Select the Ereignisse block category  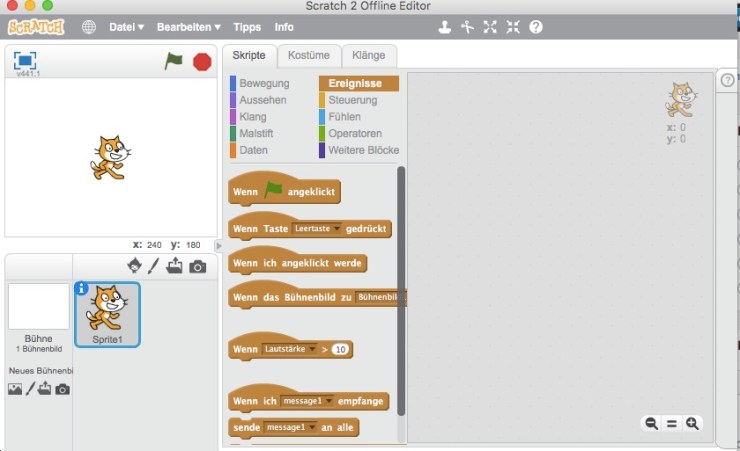(x=359, y=84)
